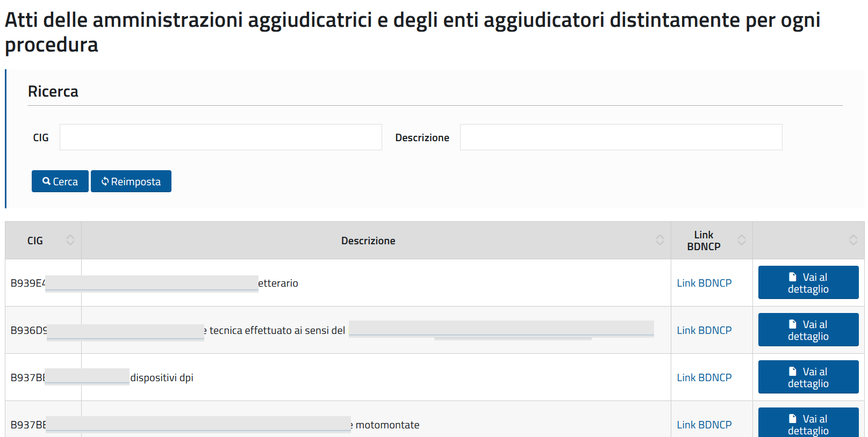The width and height of the screenshot is (868, 437).
Task: Open Vai al dettaglio for motomontate row
Action: coord(808,424)
